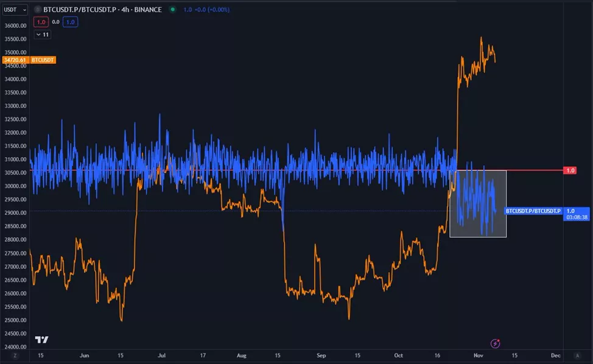This screenshot has height=364, width=593.
Task: Click the green market status dot
Action: tap(172, 10)
